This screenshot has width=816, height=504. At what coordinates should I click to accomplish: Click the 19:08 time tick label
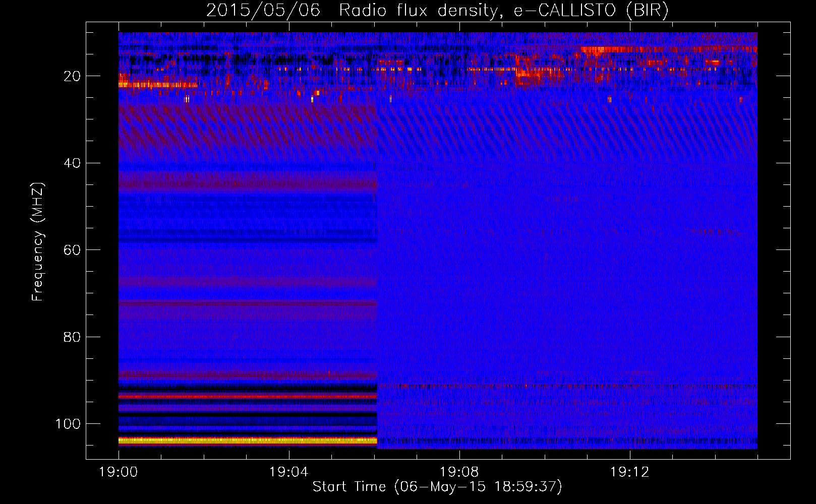tap(459, 472)
